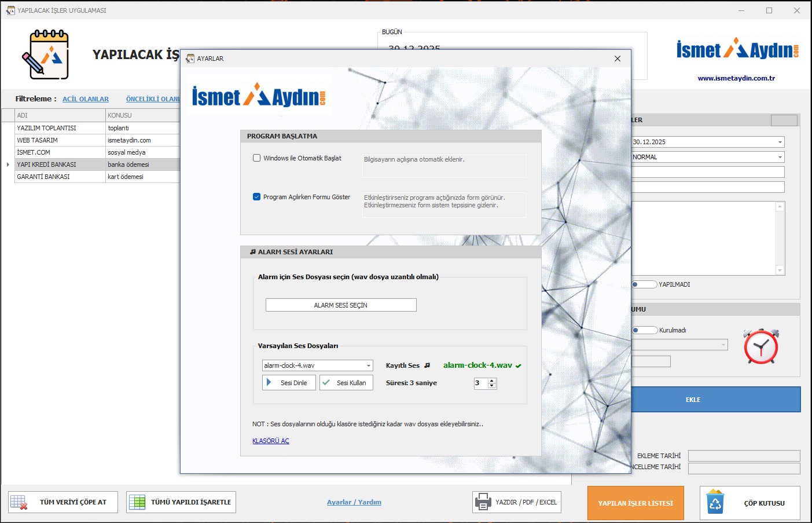Filter by ACİL OLANLAR
Screen dimensions: 812x523
[x=86, y=99]
